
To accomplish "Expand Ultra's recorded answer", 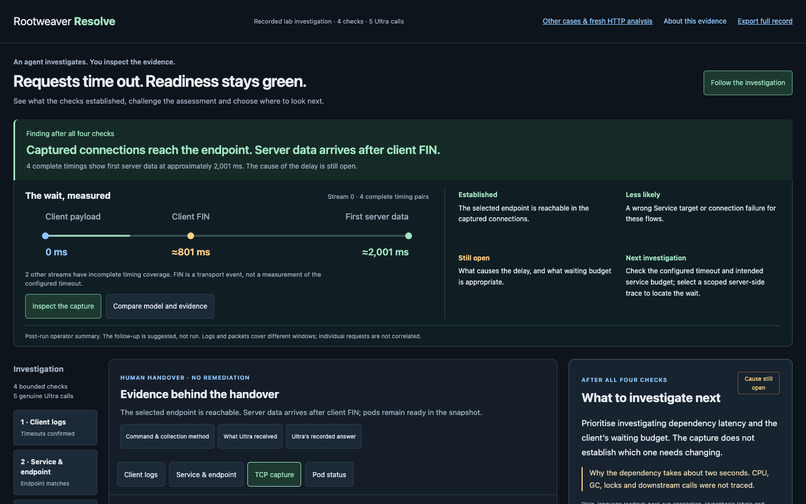I will [x=323, y=436].
